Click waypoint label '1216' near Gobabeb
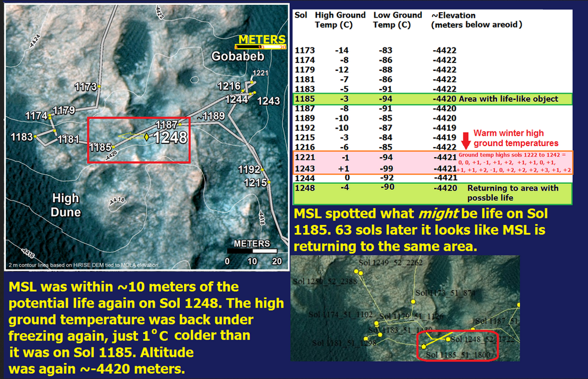 (228, 86)
